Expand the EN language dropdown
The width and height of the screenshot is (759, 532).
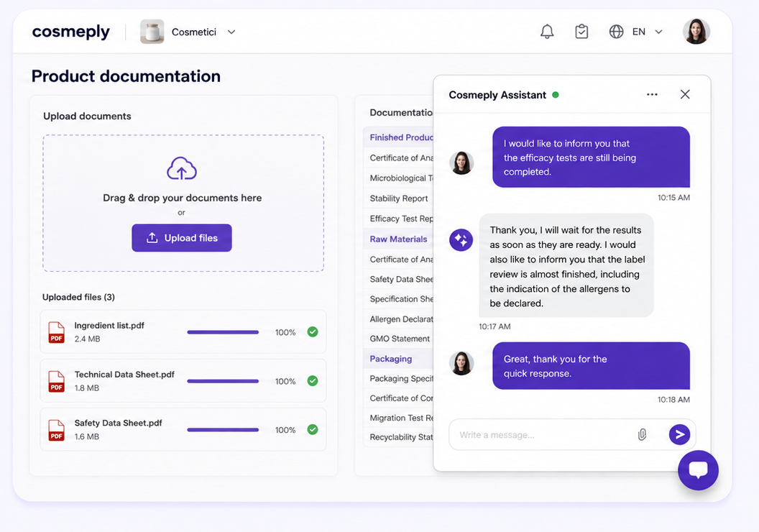[x=658, y=32]
